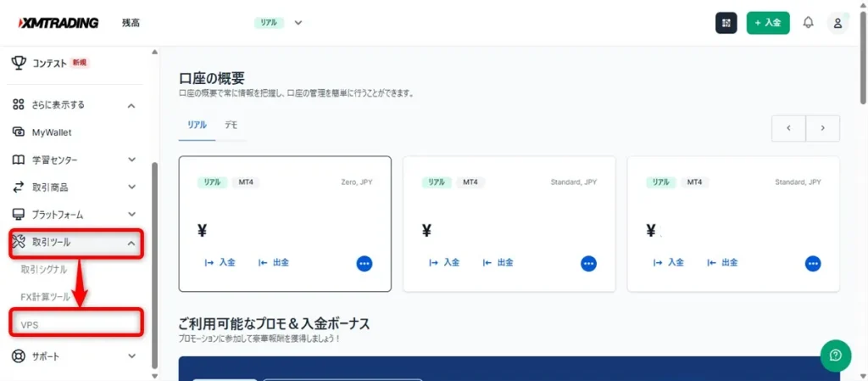This screenshot has height=381, width=868.
Task: Click the 新規 badge beside コンテスト
Action: (x=79, y=63)
